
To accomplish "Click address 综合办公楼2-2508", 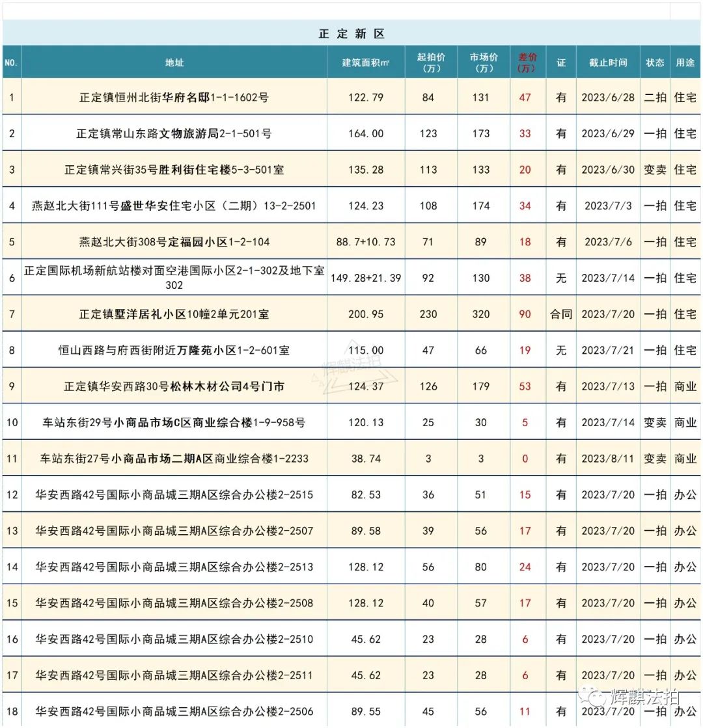I will [174, 603].
